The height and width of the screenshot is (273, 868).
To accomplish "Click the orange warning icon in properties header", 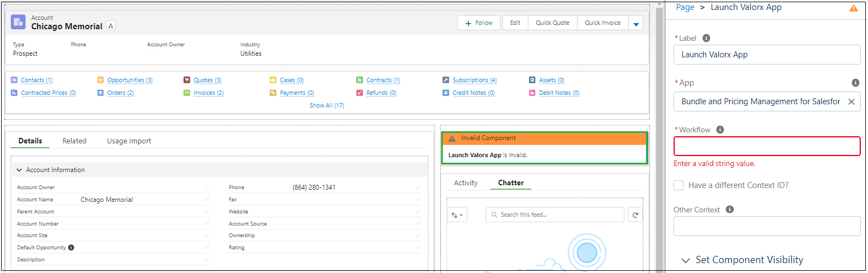I will [854, 8].
